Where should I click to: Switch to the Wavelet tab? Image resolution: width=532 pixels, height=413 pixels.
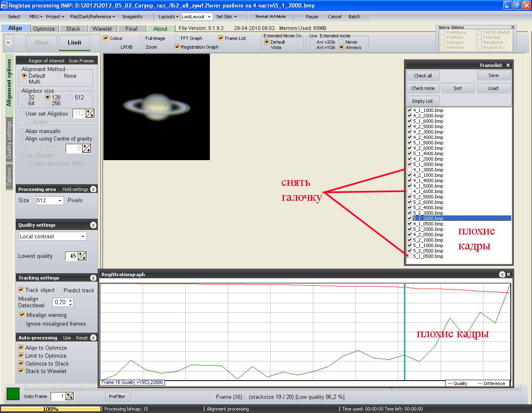[102, 29]
